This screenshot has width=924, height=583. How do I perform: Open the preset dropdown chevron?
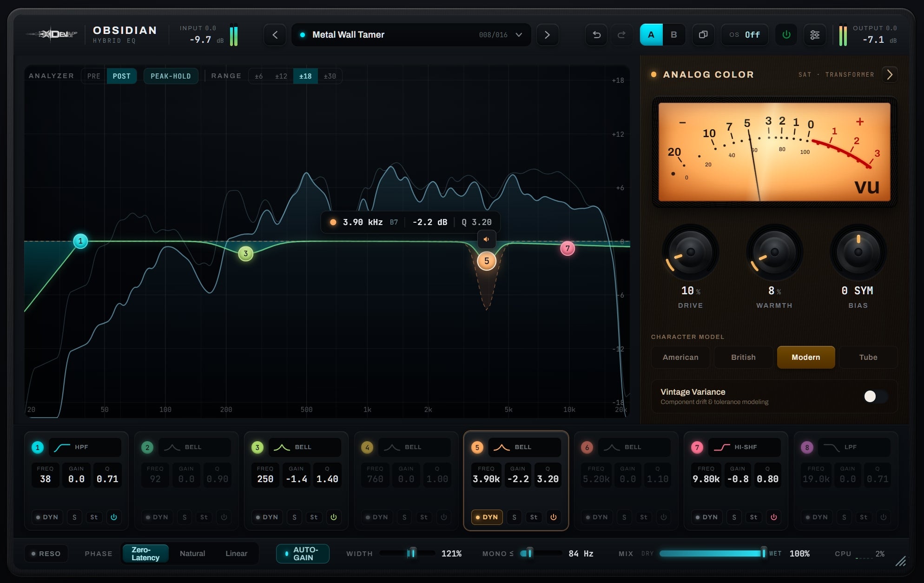pyautogui.click(x=519, y=35)
